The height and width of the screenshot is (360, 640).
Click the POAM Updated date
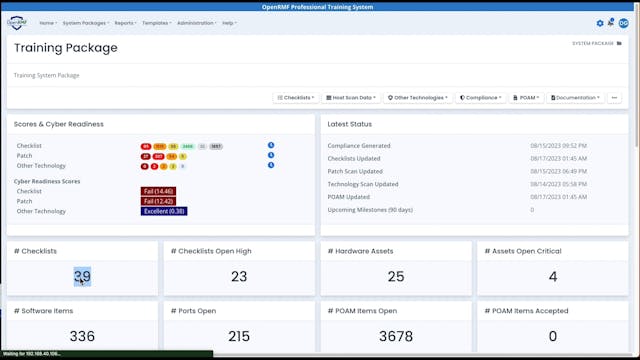coord(558,197)
